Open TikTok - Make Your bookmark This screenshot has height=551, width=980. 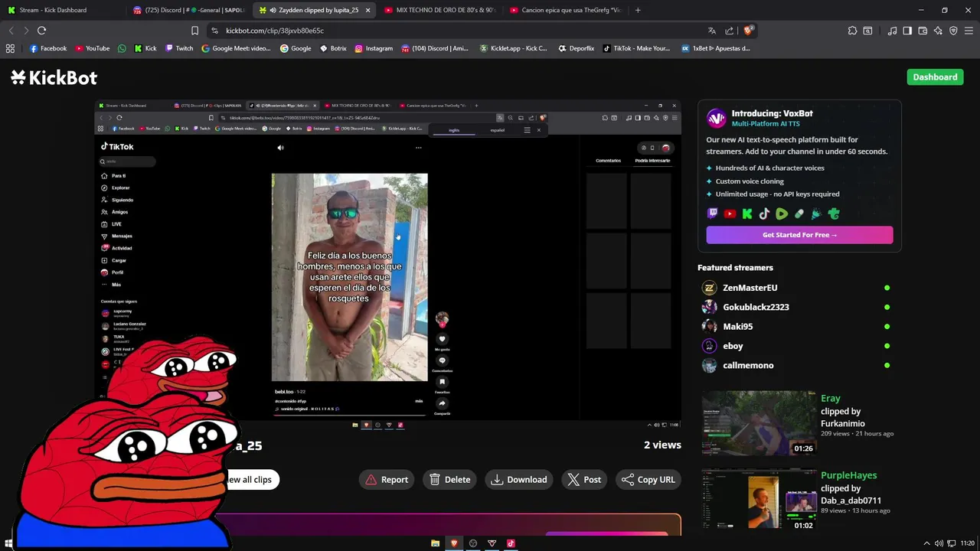(636, 48)
